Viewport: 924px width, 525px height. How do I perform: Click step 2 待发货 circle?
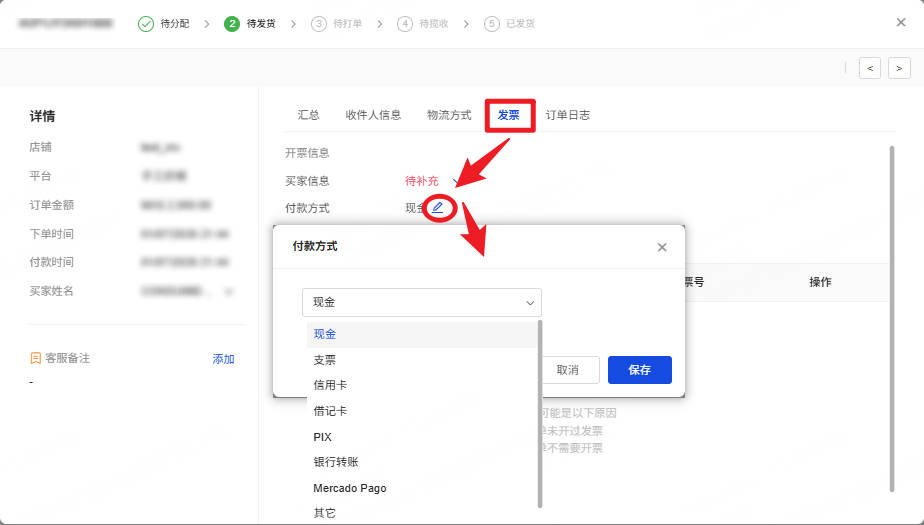(x=232, y=24)
